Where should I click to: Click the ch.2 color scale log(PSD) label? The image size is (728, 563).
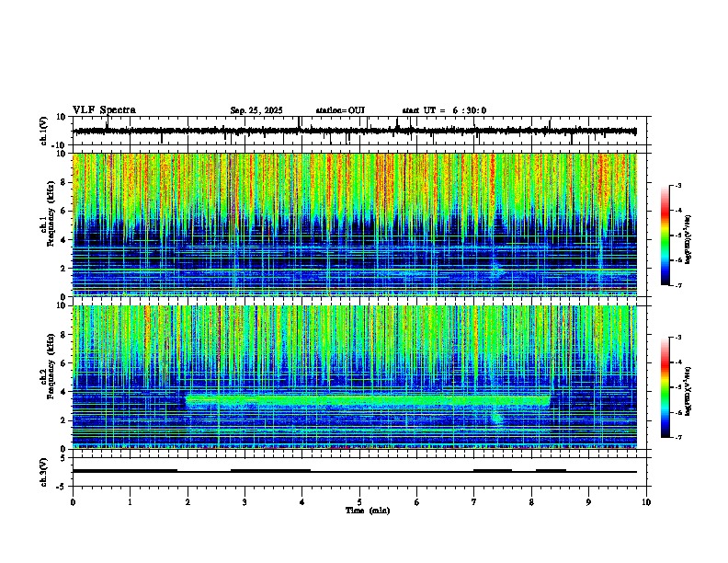click(x=688, y=392)
